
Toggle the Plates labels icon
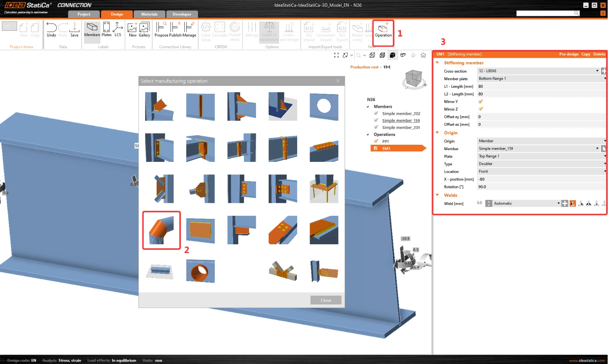coord(106,30)
